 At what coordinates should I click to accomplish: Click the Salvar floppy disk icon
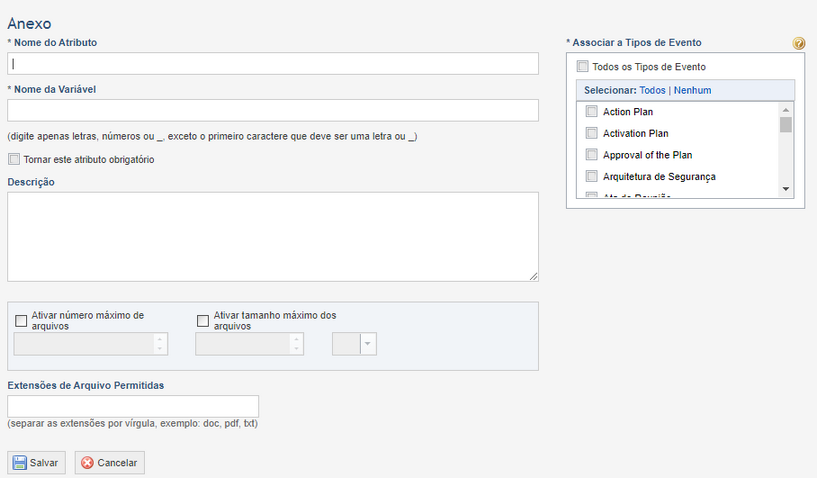20,462
